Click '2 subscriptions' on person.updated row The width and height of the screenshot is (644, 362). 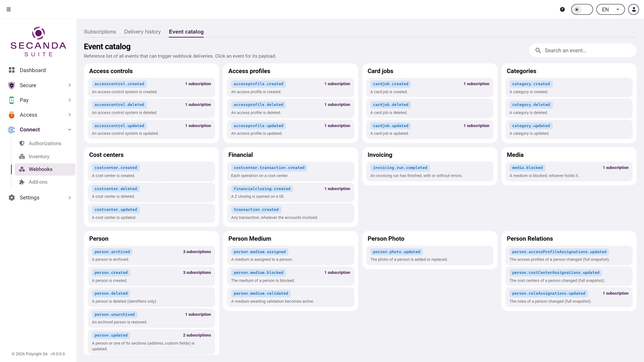pos(197,335)
